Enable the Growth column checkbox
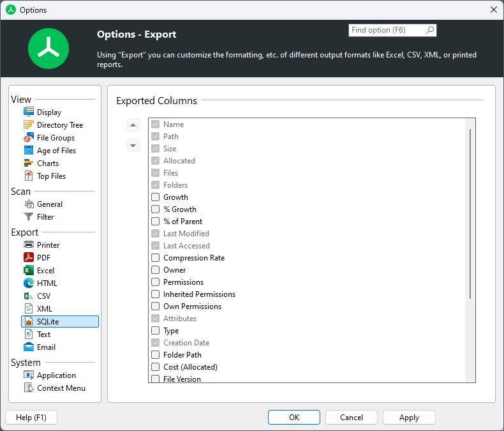 (155, 197)
